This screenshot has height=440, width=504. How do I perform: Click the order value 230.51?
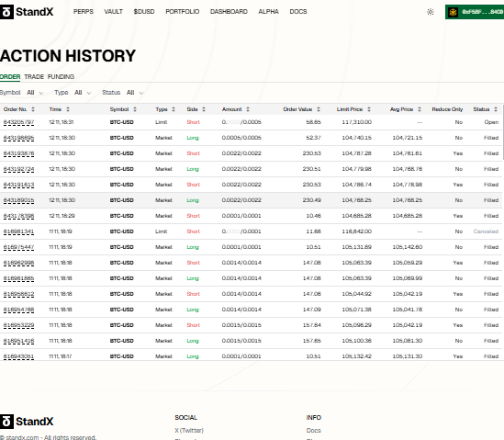coord(311,169)
